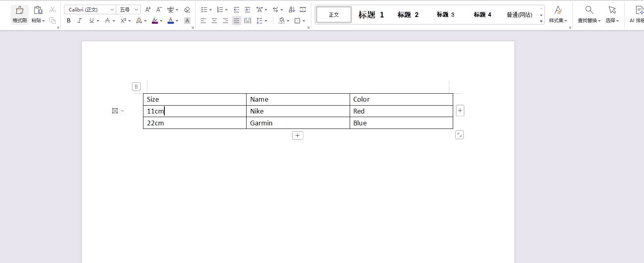Click the table move handle icon
This screenshot has width=644, height=263.
click(x=136, y=87)
